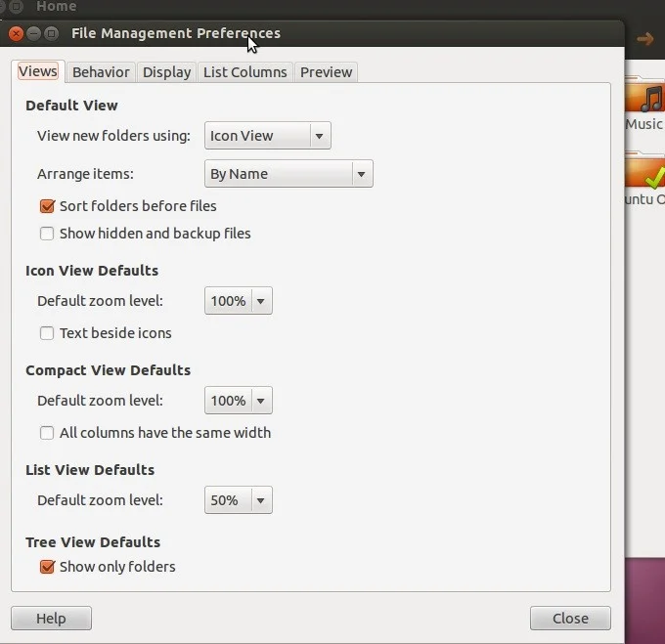
Task: Click the List View Defaults heading
Action: (x=90, y=470)
